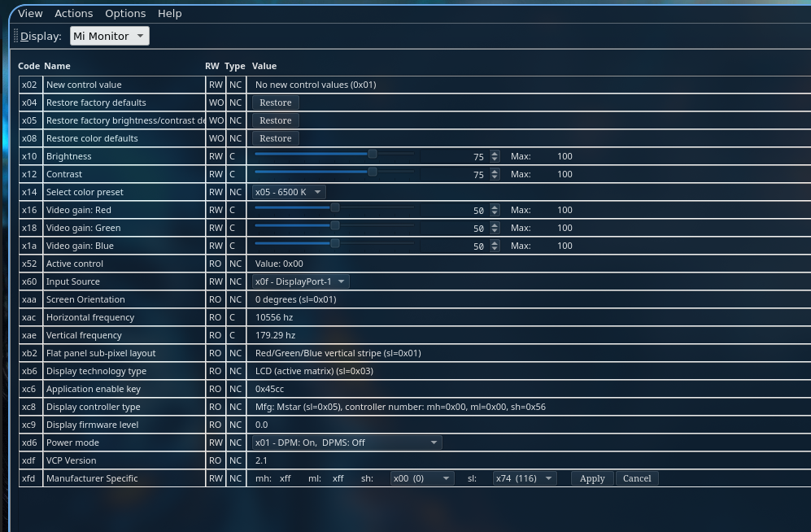Click the Video gain: Green spinbox arrows
811x532 pixels.
(495, 228)
